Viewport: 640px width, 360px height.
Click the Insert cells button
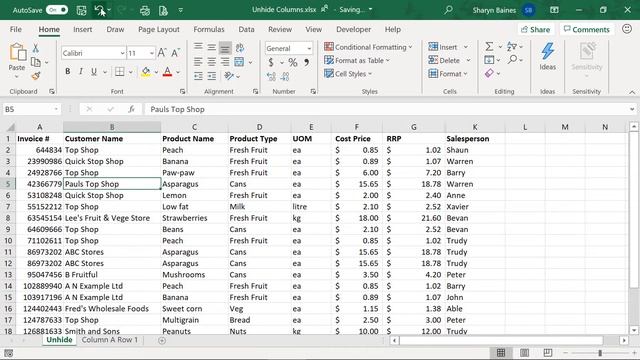(443, 47)
